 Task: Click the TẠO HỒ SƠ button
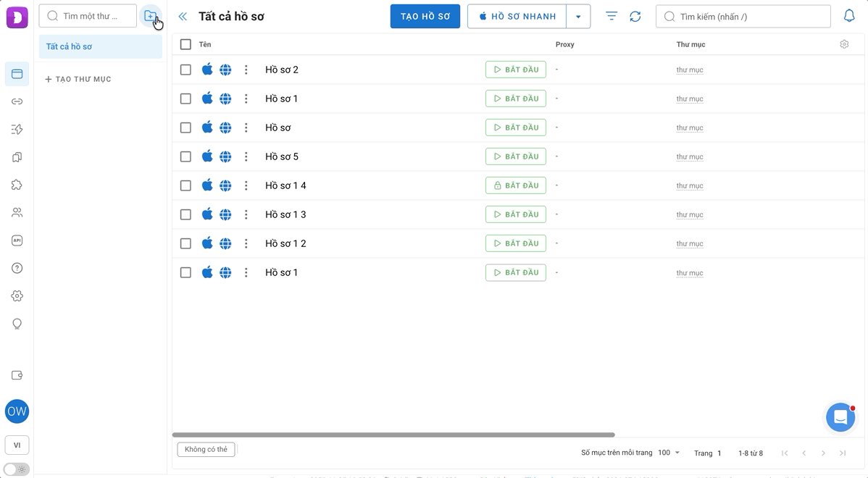(425, 17)
